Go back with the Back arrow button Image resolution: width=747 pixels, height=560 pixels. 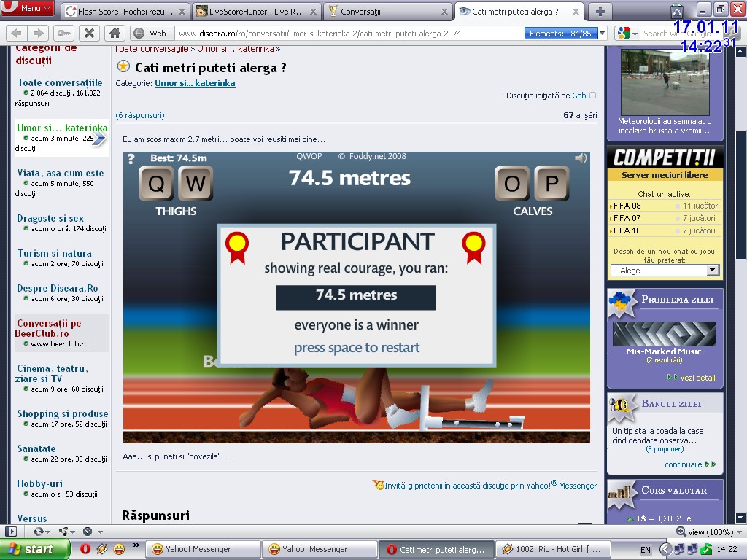point(16,34)
